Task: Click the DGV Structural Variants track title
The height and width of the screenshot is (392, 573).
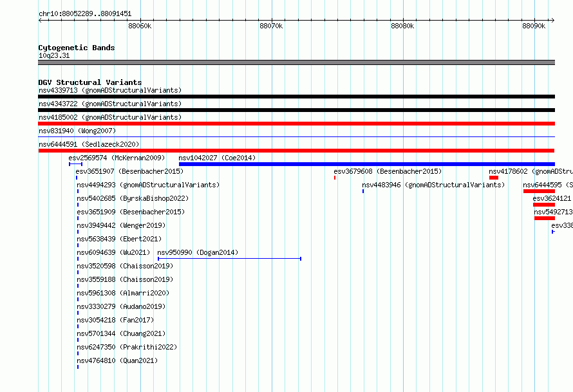Action: [x=90, y=82]
